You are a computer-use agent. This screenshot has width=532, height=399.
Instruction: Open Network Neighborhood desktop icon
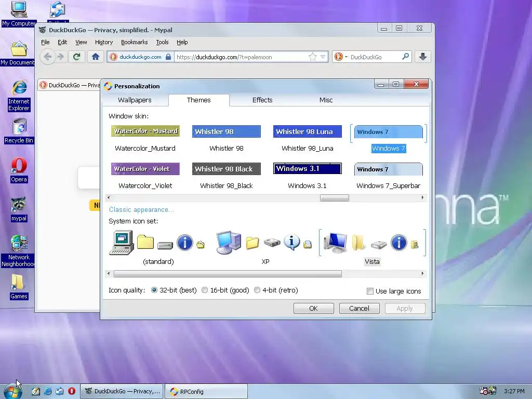19,251
